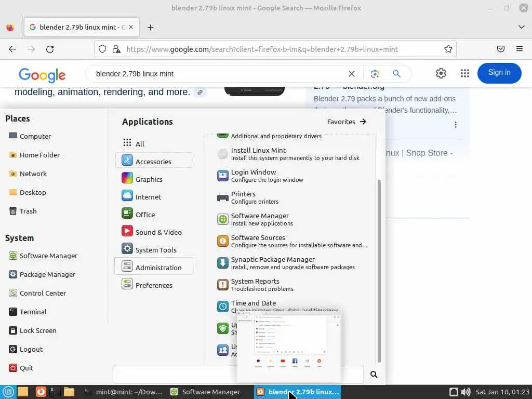Switch to the mint@mint terminal window

click(x=124, y=392)
